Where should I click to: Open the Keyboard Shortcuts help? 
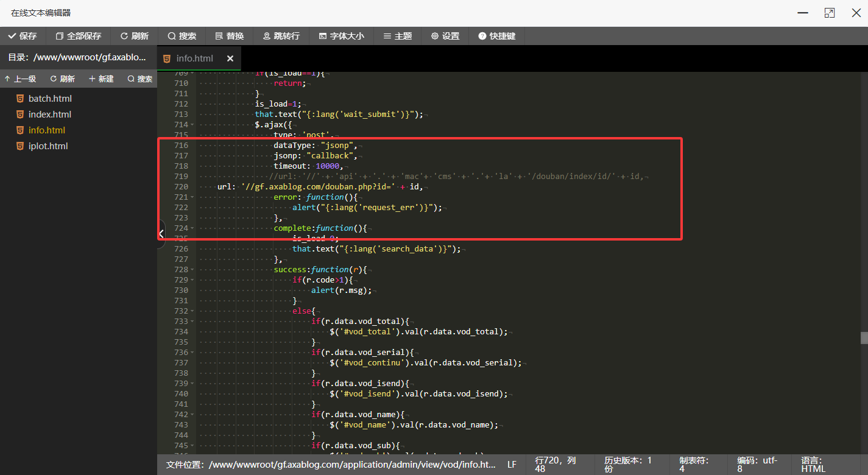coord(496,36)
